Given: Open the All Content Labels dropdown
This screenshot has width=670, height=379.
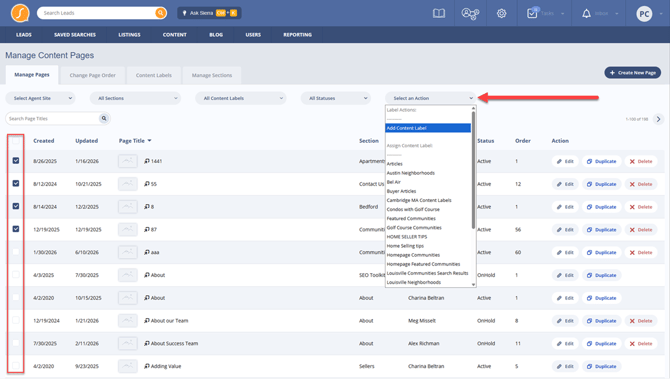Looking at the screenshot, I should (241, 98).
